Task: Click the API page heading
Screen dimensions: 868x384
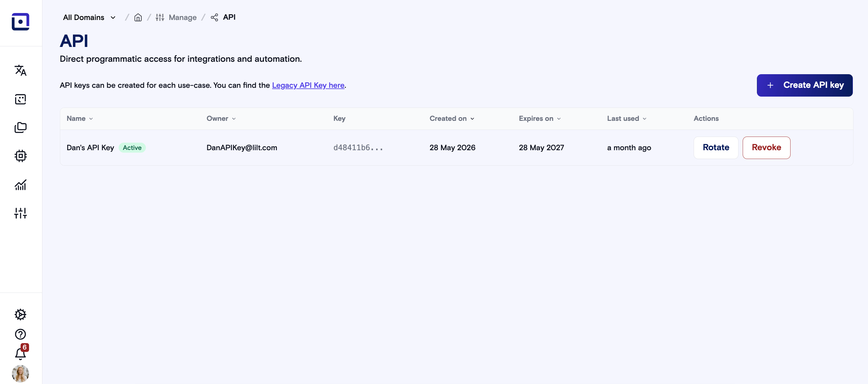Action: tap(74, 41)
